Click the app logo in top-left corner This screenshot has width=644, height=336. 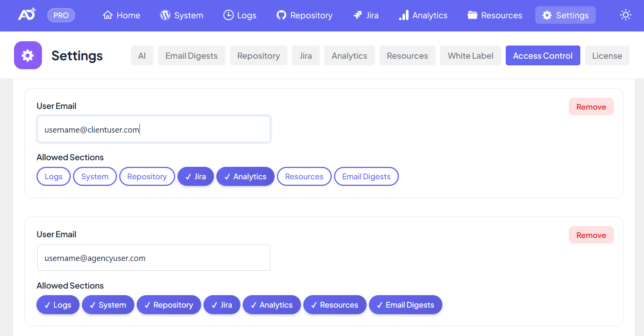click(27, 14)
